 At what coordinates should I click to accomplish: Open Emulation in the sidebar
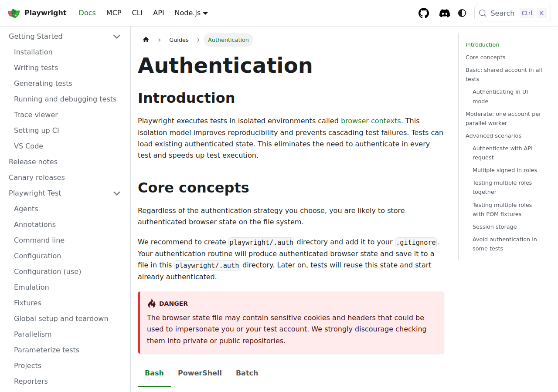pos(31,287)
